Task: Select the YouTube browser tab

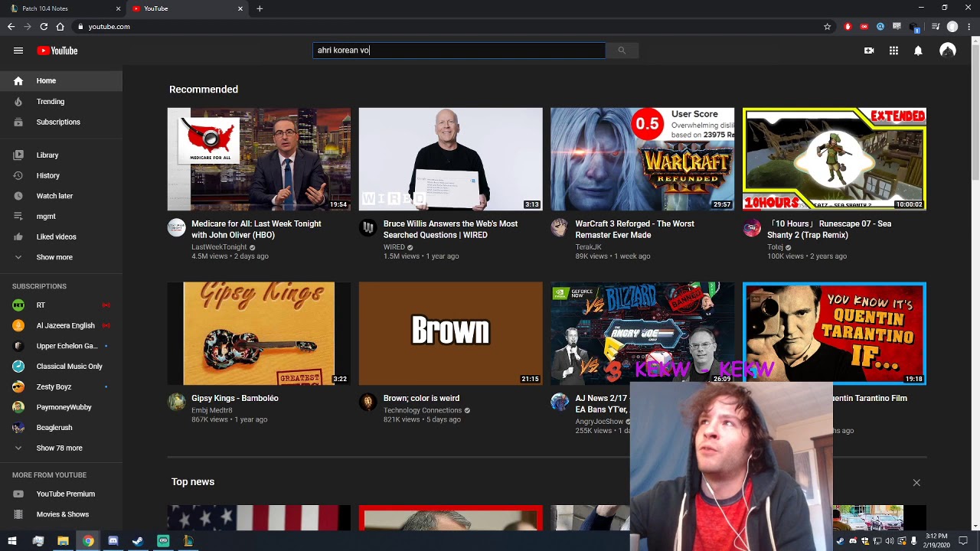Action: pyautogui.click(x=188, y=8)
